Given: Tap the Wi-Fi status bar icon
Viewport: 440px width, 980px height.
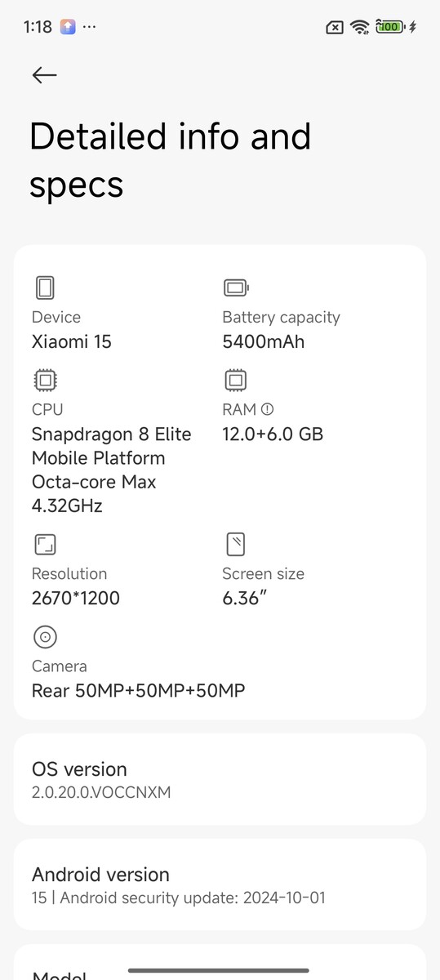Looking at the screenshot, I should pos(359,27).
